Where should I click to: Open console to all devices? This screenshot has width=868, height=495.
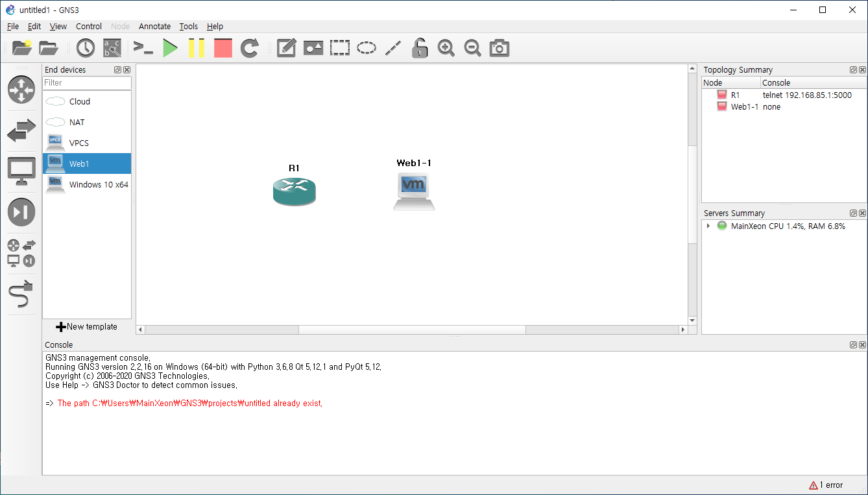point(143,48)
